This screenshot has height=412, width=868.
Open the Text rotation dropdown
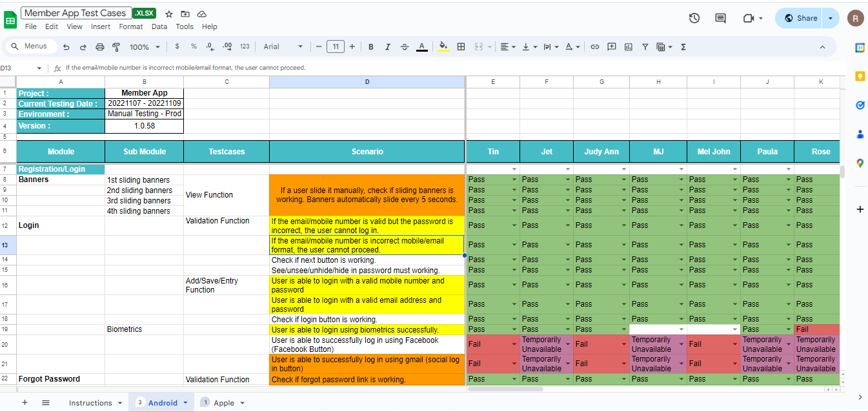coord(572,46)
